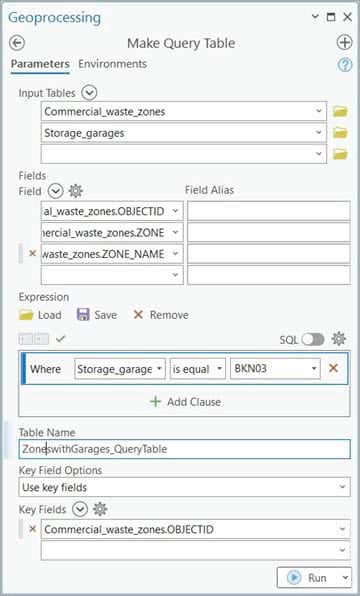
Task: Save the current expression
Action: click(x=97, y=315)
